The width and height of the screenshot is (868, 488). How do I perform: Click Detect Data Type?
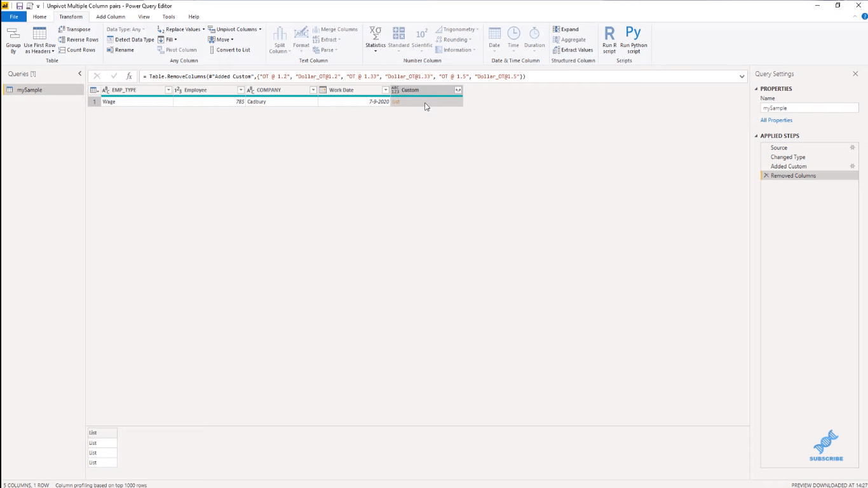point(130,39)
